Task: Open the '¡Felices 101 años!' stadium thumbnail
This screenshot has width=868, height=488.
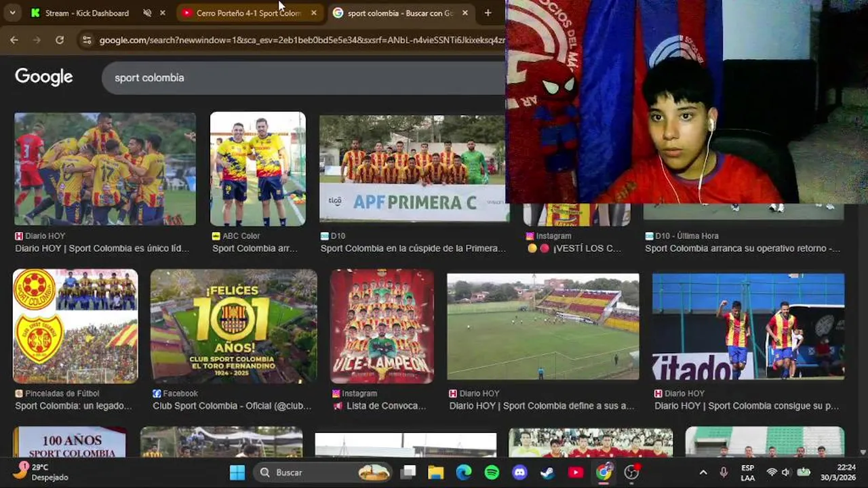Action: coord(234,327)
